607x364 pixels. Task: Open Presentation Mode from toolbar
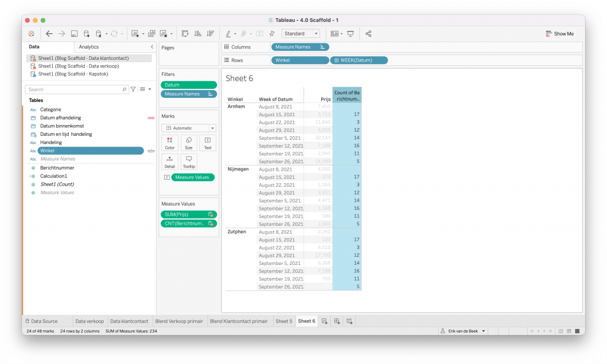pos(350,34)
